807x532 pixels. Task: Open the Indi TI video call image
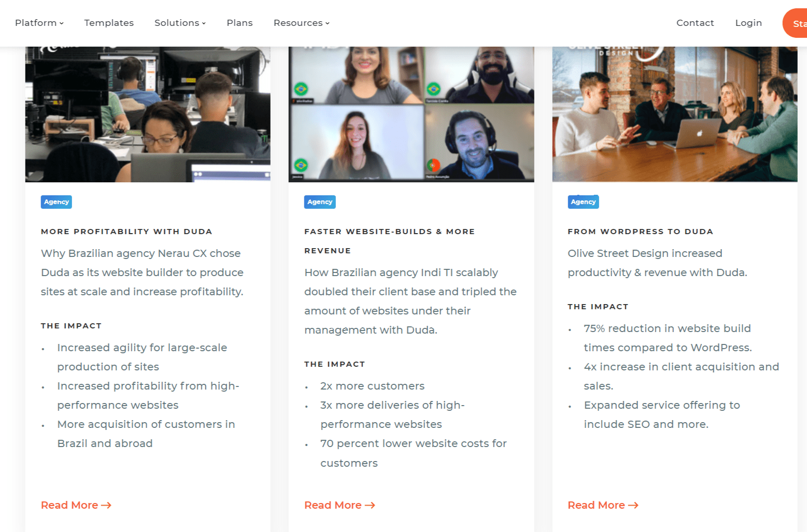point(411,114)
